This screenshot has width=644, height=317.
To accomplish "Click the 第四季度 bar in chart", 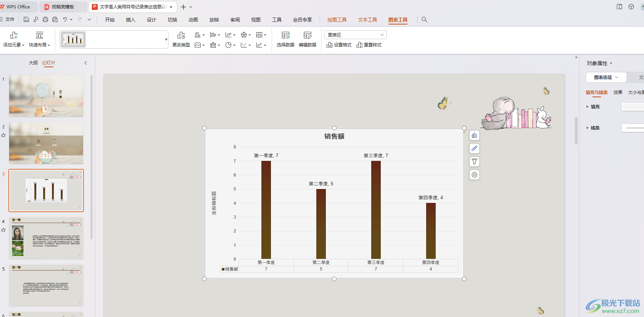I will click(x=431, y=231).
